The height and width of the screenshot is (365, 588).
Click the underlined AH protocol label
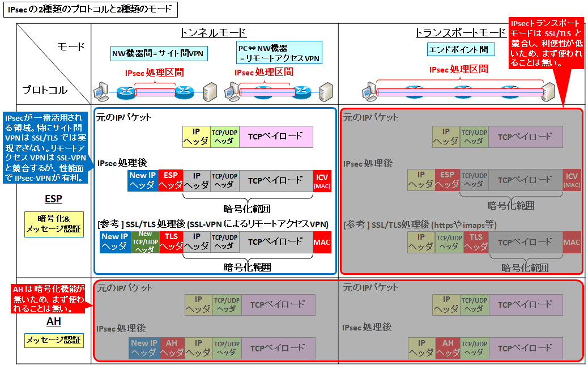coord(53,322)
